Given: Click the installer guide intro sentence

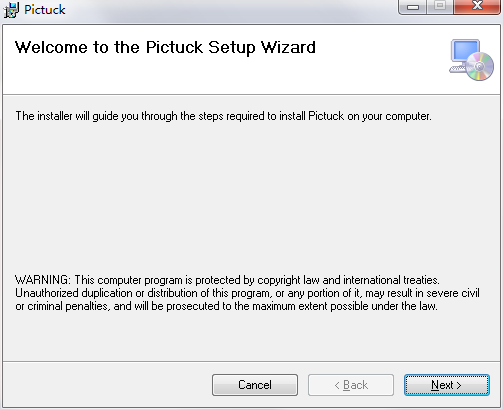Looking at the screenshot, I should point(223,116).
